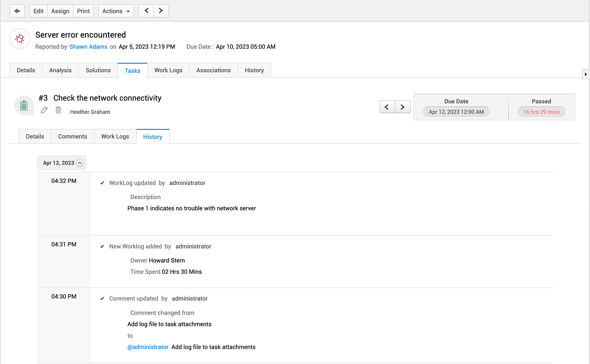Click the Assign button
Image resolution: width=590 pixels, height=364 pixels.
tap(60, 11)
